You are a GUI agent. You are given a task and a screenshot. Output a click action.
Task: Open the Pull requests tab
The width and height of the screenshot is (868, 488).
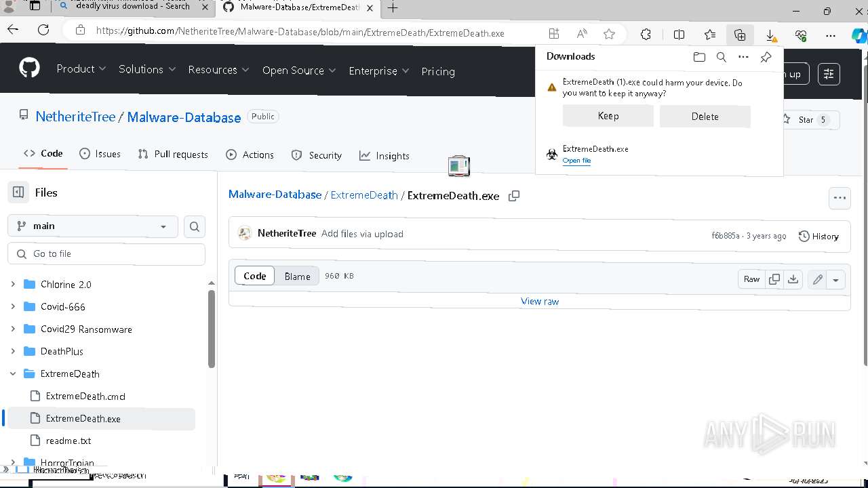[x=173, y=155]
